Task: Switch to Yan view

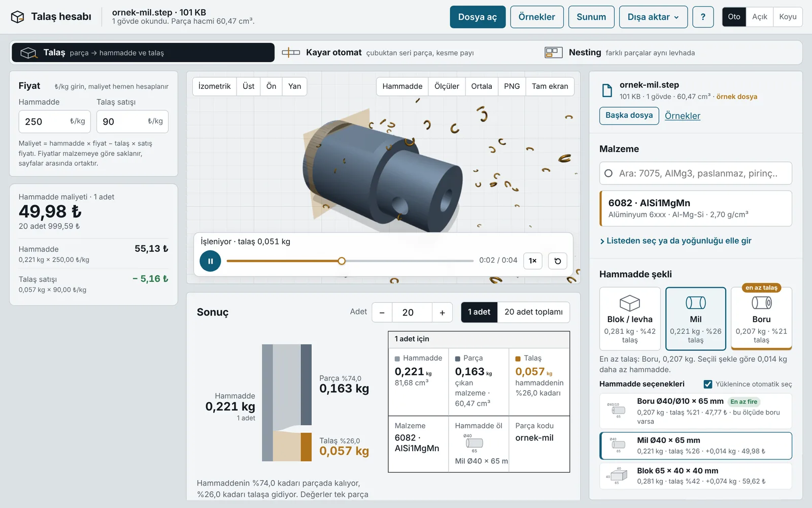Action: click(295, 86)
